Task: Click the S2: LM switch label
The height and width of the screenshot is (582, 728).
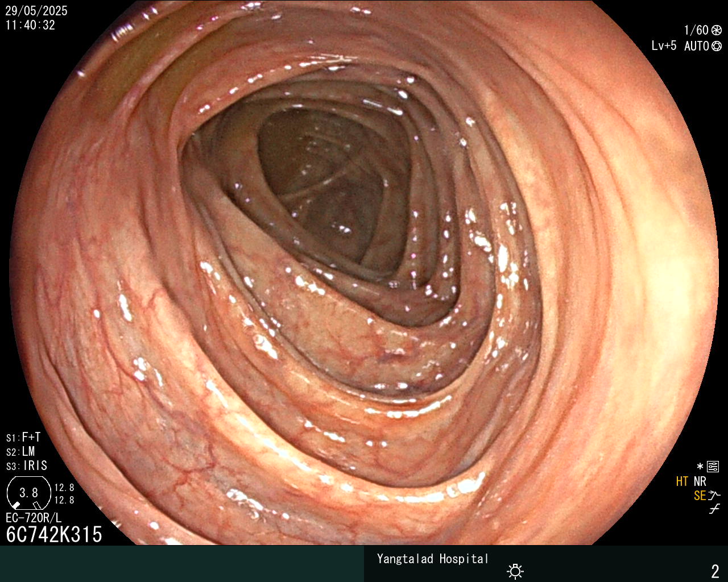Action: click(x=20, y=451)
